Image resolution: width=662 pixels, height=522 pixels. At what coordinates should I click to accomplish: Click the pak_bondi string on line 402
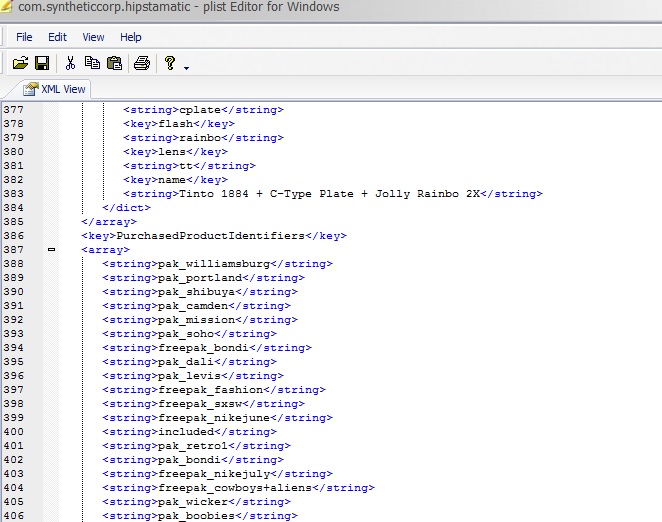(x=193, y=459)
